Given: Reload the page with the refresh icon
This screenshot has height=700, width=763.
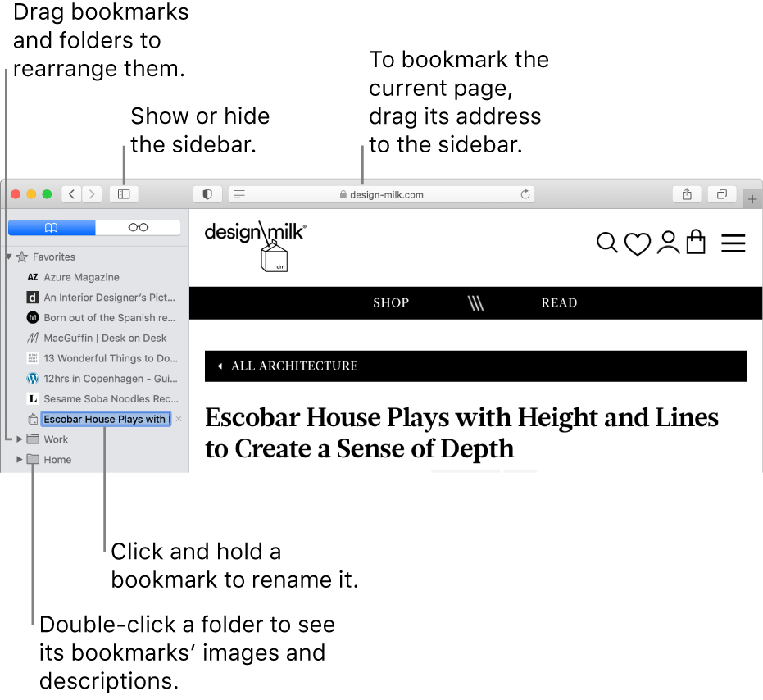Looking at the screenshot, I should coord(525,194).
